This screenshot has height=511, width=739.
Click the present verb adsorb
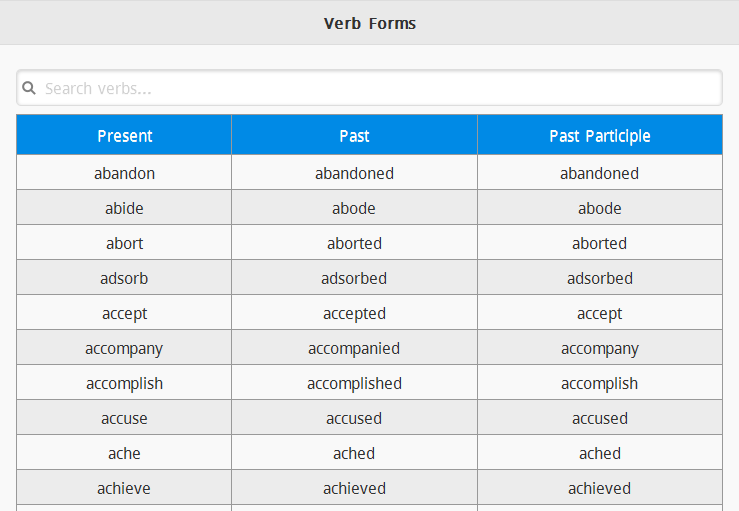coord(124,278)
